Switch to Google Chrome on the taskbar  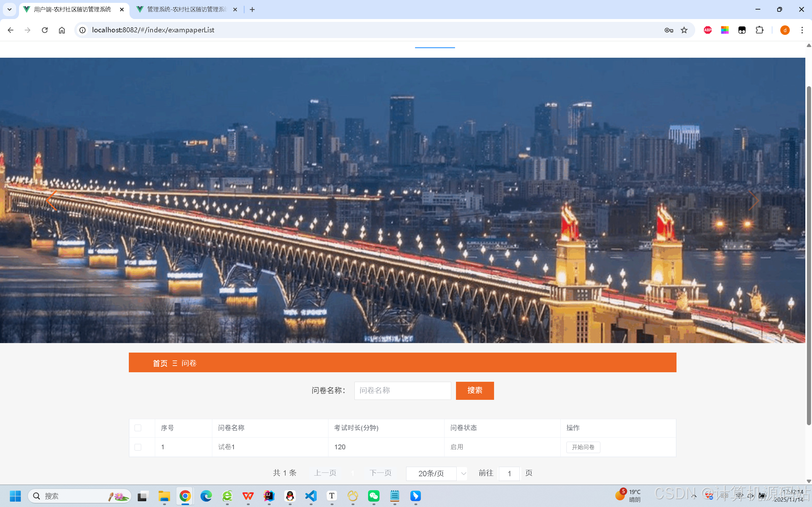point(185,496)
